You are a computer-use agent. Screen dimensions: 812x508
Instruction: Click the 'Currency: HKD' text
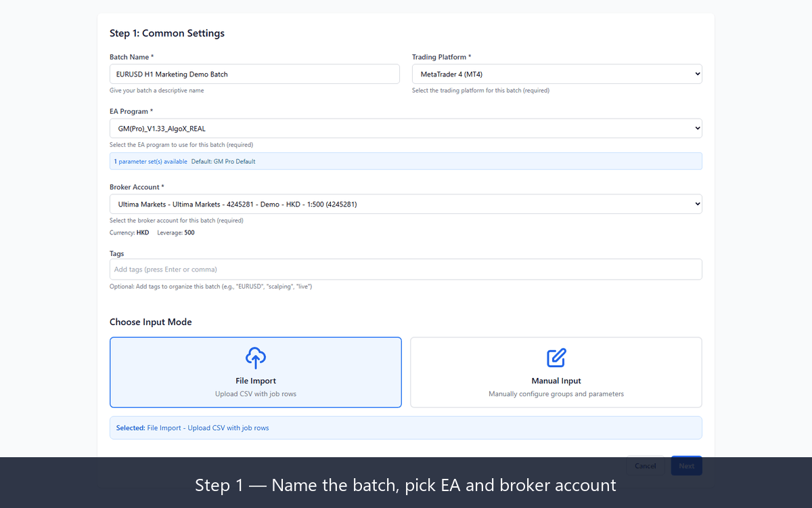pyautogui.click(x=129, y=232)
